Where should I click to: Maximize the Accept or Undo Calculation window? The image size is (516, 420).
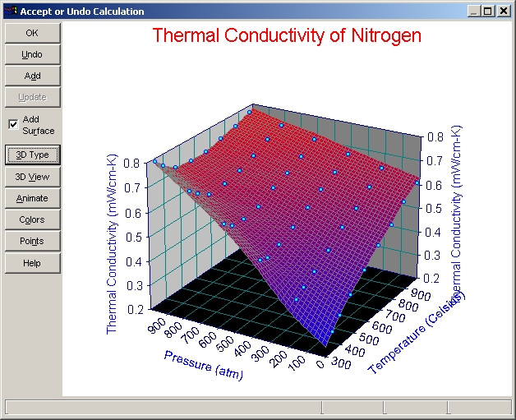(x=488, y=12)
